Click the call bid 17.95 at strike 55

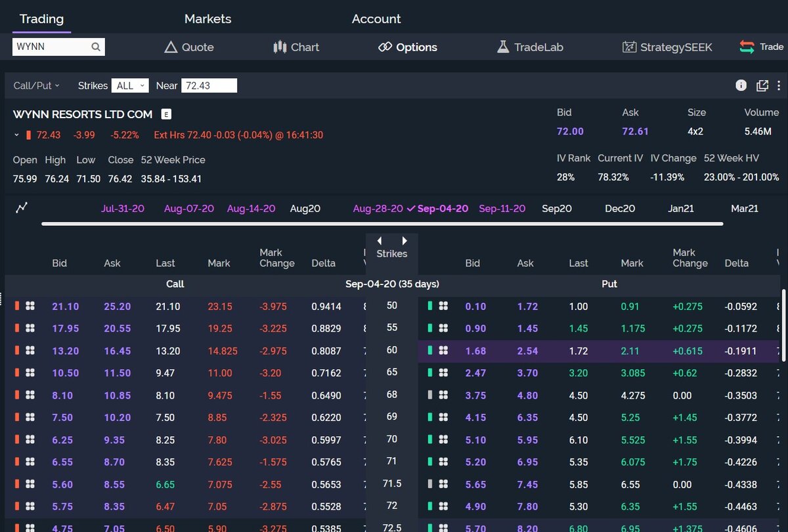(x=66, y=328)
